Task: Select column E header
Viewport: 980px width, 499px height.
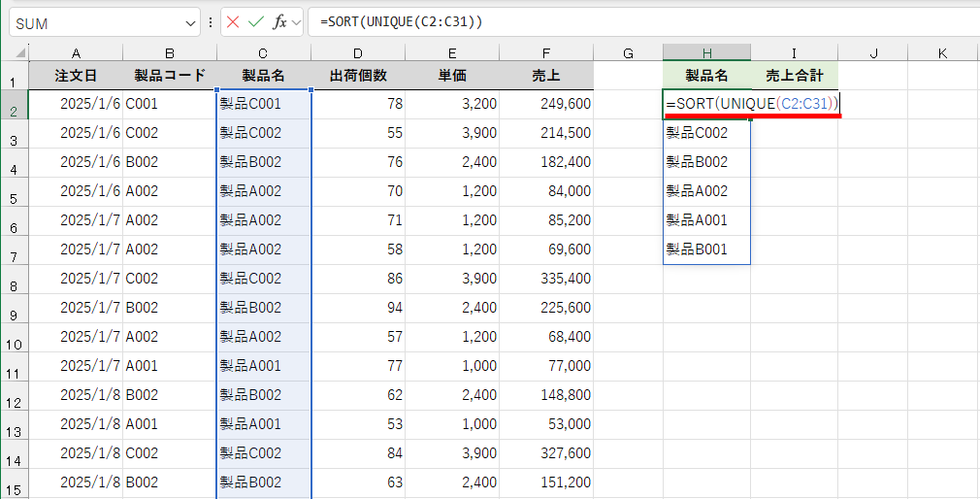Action: pos(452,53)
